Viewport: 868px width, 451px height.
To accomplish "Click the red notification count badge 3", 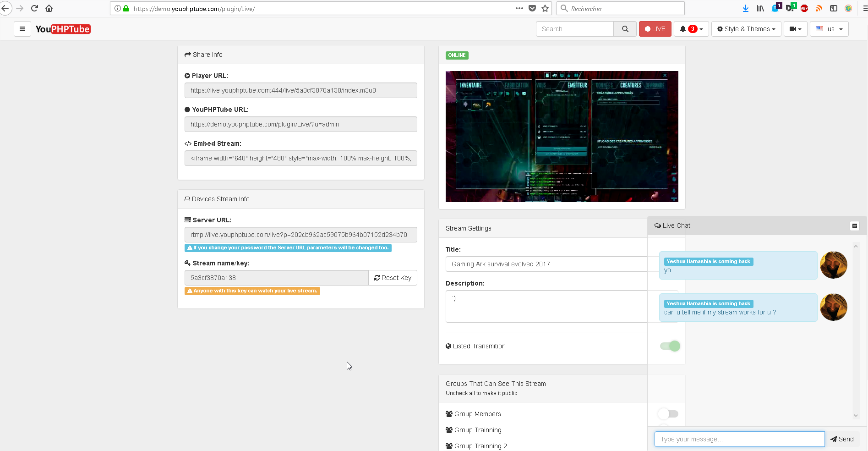I will pos(693,29).
